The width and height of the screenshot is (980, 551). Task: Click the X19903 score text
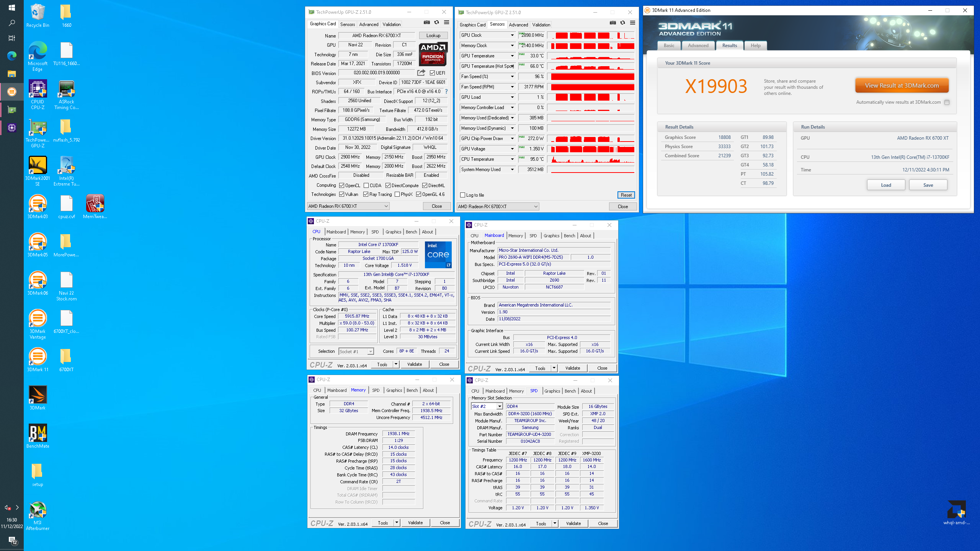715,86
